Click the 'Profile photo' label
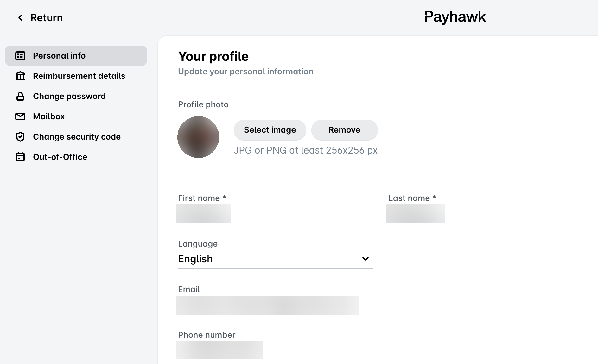Screen dimensions: 598x364 [203, 104]
